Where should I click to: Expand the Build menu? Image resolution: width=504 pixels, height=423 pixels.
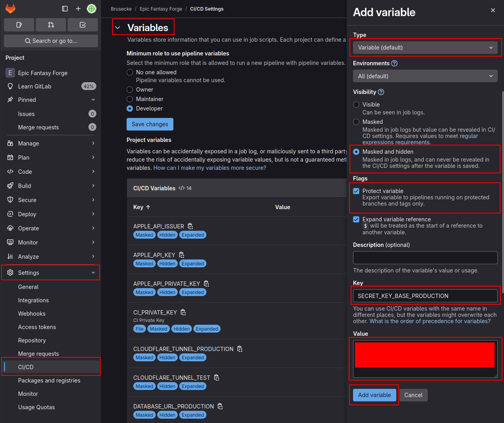(50, 186)
